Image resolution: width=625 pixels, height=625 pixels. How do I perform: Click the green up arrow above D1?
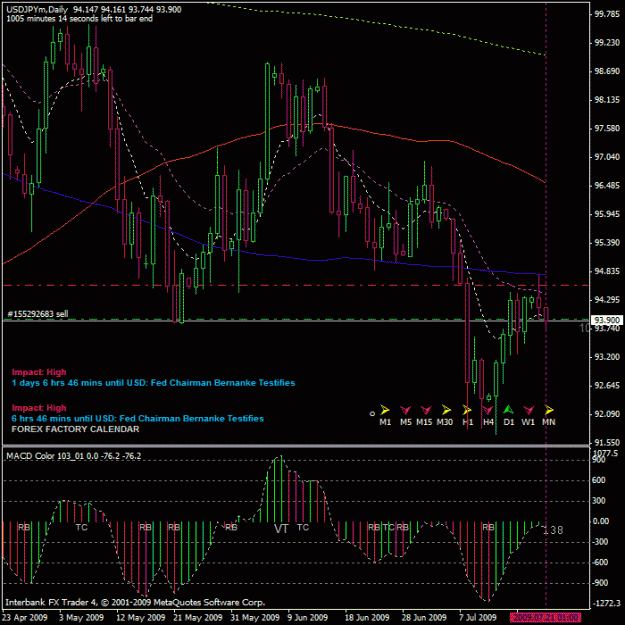(508, 409)
